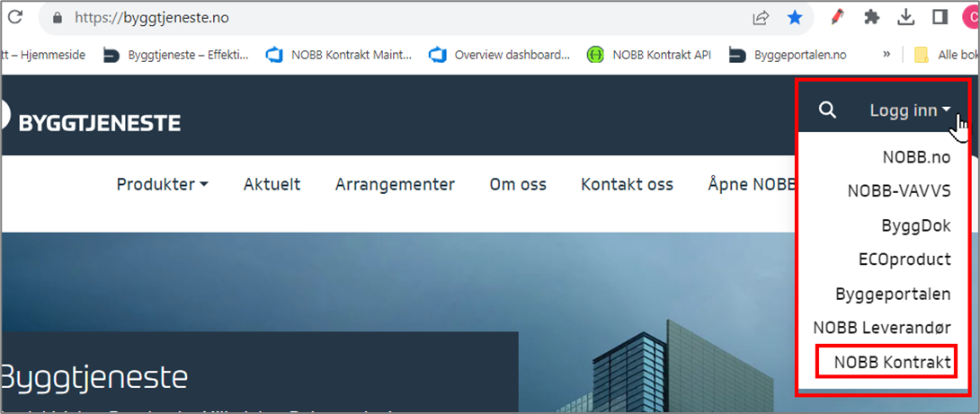Click the search magnifier icon
The image size is (980, 414).
pyautogui.click(x=828, y=110)
